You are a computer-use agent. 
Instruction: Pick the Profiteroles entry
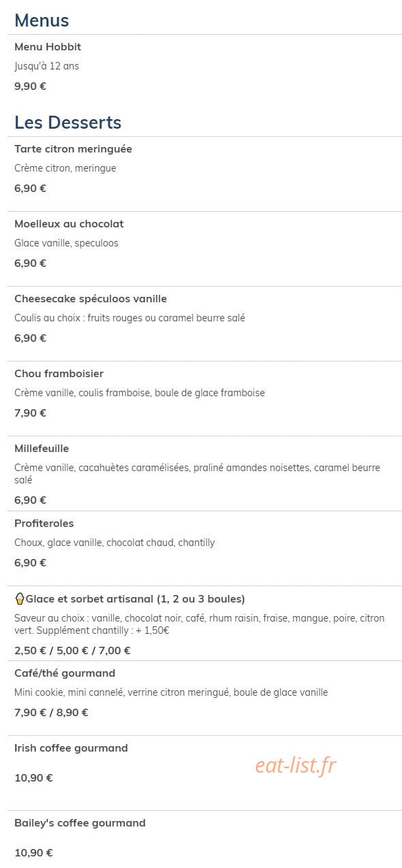pyautogui.click(x=44, y=524)
